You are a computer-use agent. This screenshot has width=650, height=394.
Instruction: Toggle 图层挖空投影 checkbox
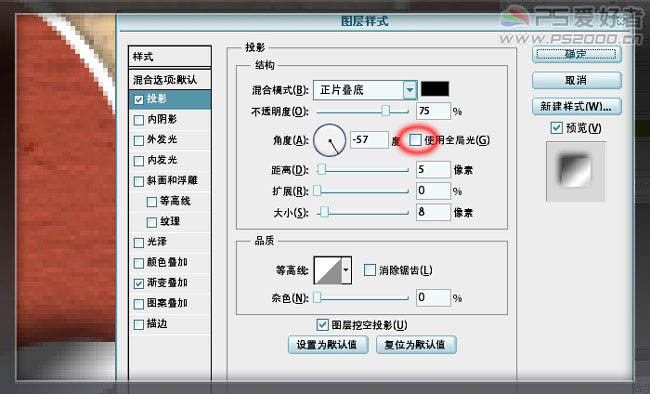tap(323, 325)
